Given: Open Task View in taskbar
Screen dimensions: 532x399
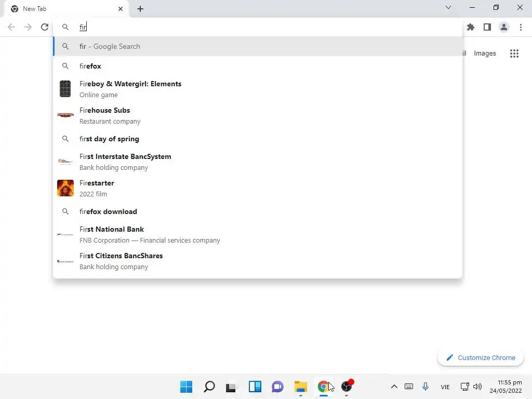Looking at the screenshot, I should tap(231, 387).
